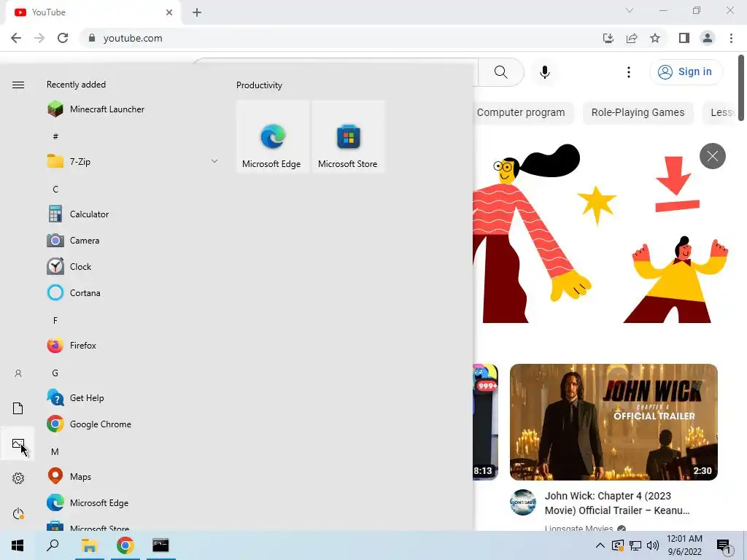Open File Explorer from the taskbar
The height and width of the screenshot is (560, 747).
point(89,545)
